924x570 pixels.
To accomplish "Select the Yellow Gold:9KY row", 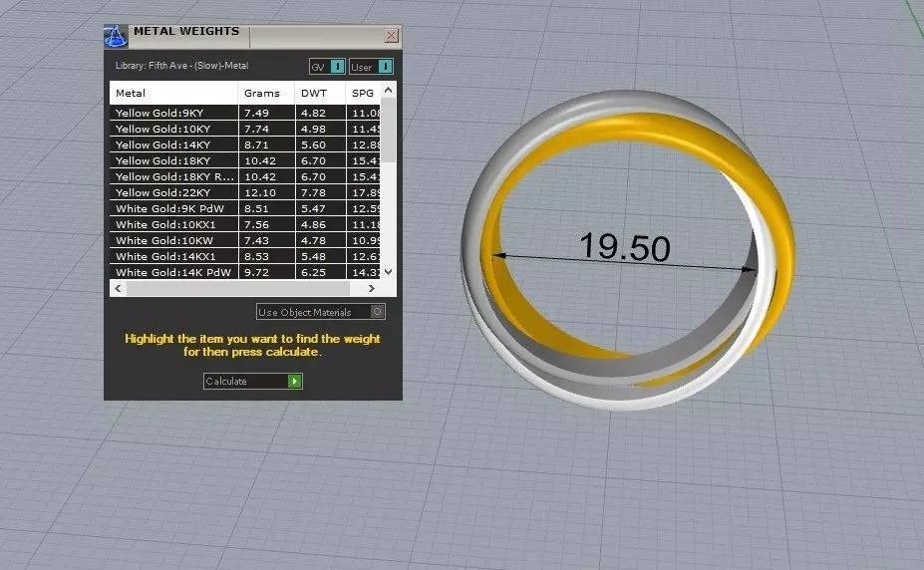I will (x=244, y=113).
